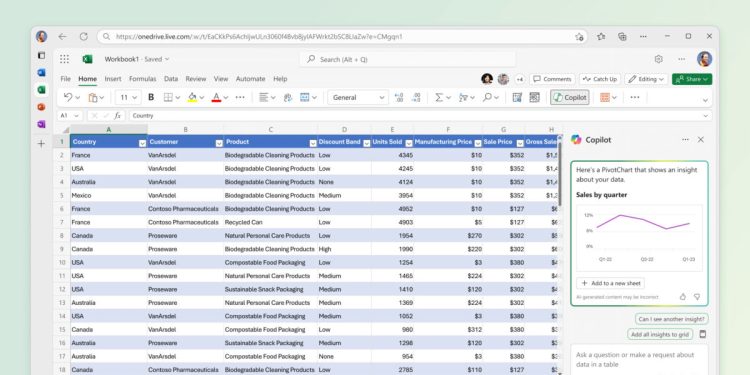Screen dimensions: 750x375
Task: Click Add all insights to grid
Action: click(660, 334)
